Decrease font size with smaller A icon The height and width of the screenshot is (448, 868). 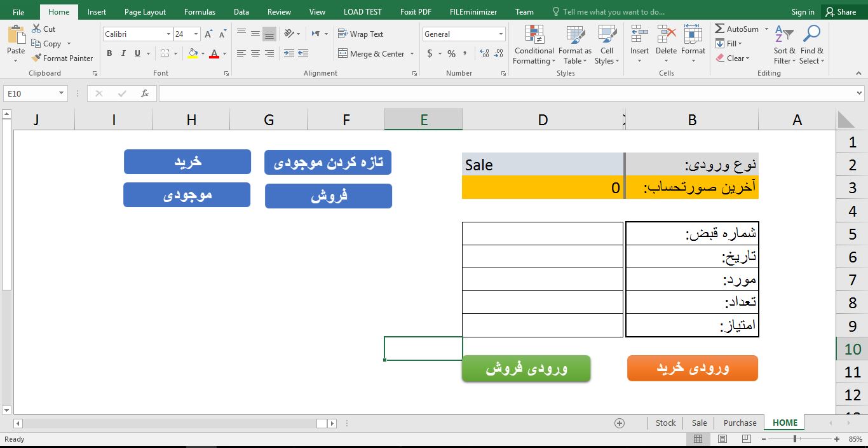pos(222,34)
